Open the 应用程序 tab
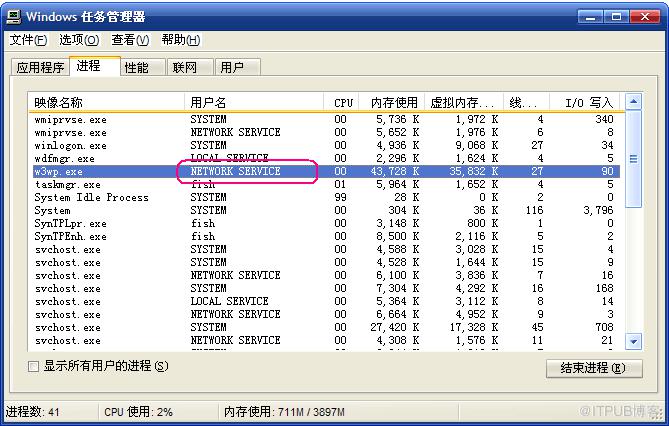Viewport: 669px width, 426px height. click(40, 67)
